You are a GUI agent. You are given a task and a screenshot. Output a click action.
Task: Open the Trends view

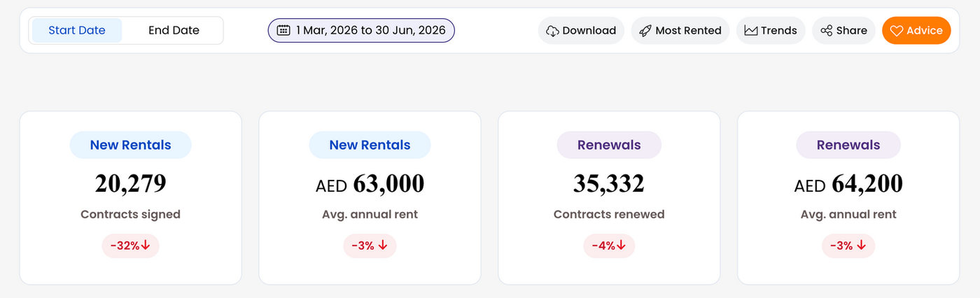(x=771, y=30)
